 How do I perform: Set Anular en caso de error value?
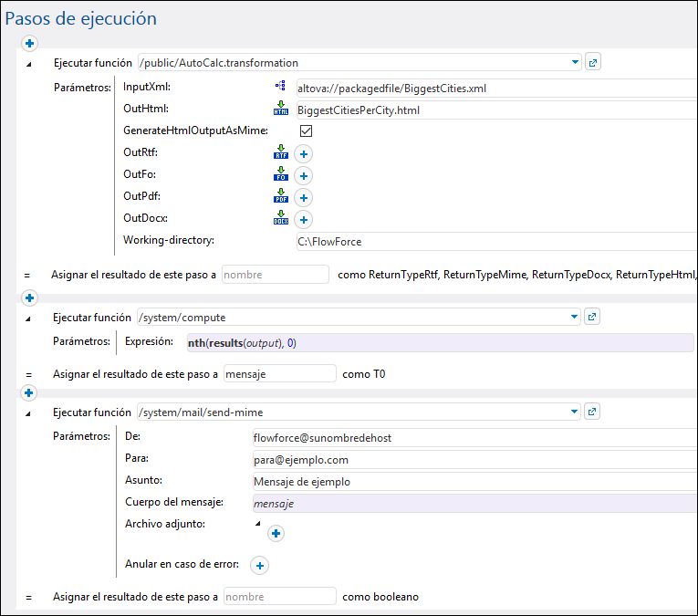259,566
